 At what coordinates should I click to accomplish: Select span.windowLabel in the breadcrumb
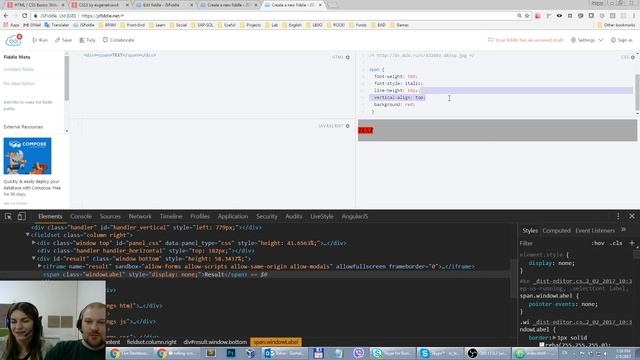[x=276, y=342]
